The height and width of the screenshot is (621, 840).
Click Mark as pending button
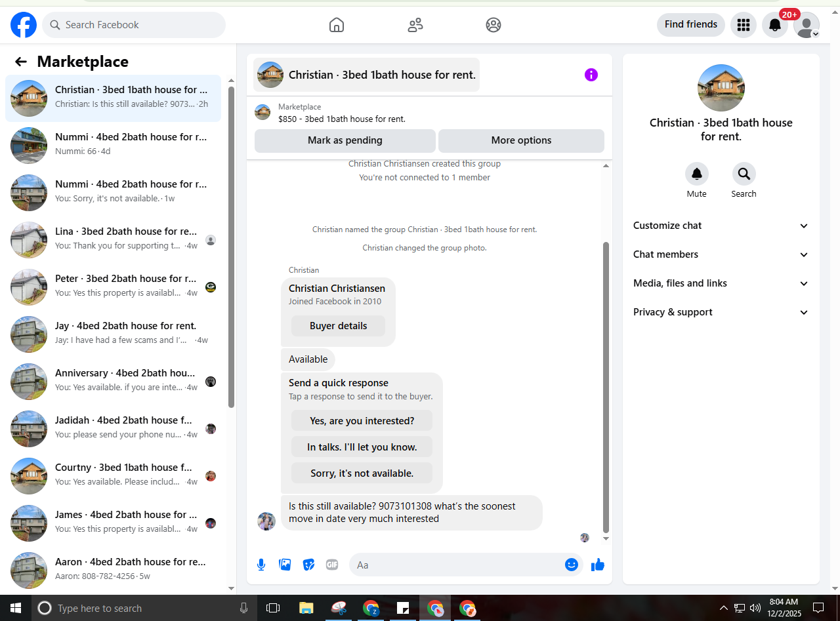(x=345, y=140)
